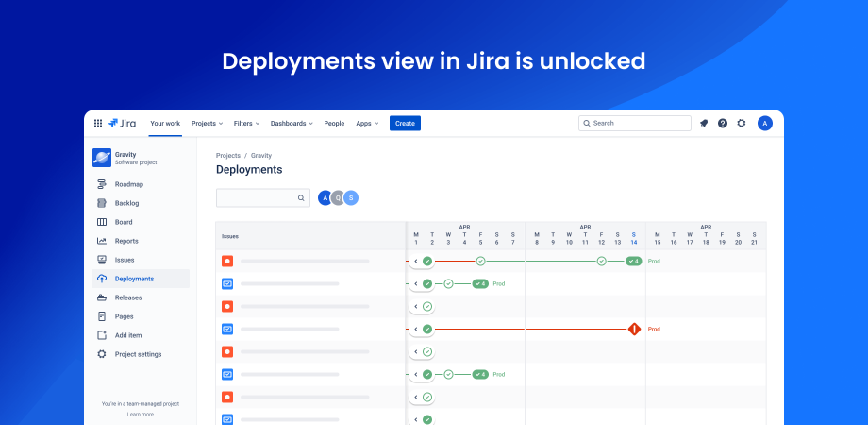Click the notifications bell icon
Image resolution: width=868 pixels, height=425 pixels.
pos(704,123)
